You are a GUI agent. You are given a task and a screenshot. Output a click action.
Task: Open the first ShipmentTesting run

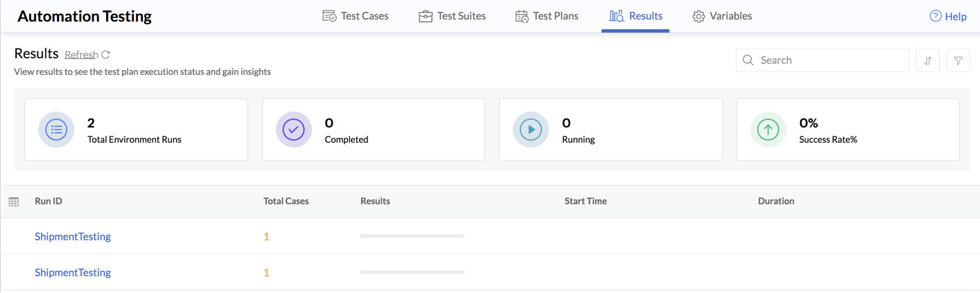tap(73, 236)
